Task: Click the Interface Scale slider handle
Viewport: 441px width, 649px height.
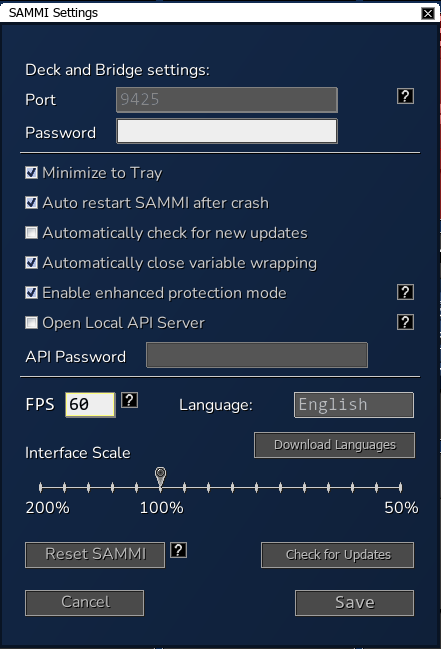Action: 161,476
